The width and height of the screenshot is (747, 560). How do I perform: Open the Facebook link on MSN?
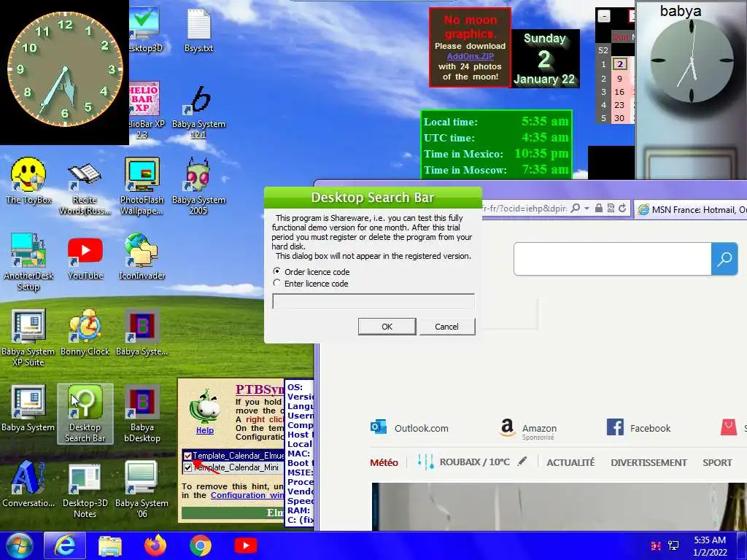point(639,427)
